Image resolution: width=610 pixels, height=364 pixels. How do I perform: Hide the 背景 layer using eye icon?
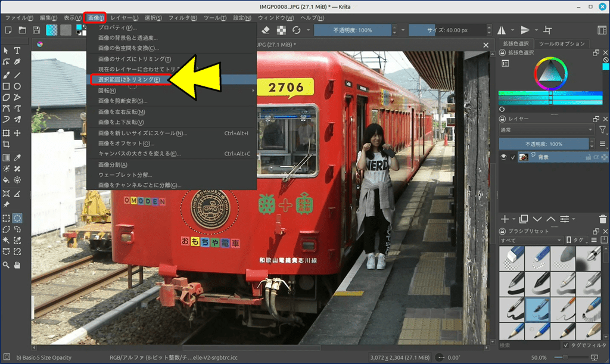(504, 157)
